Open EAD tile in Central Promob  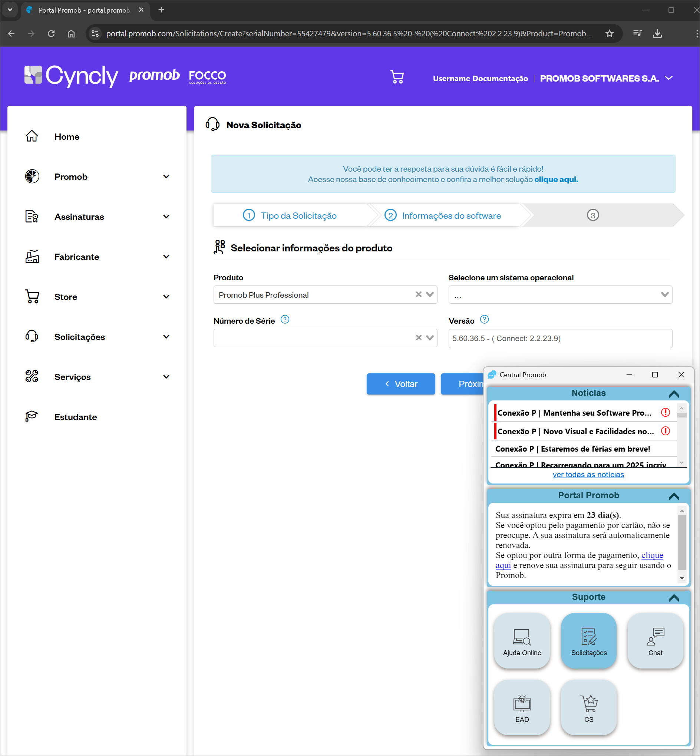(522, 707)
